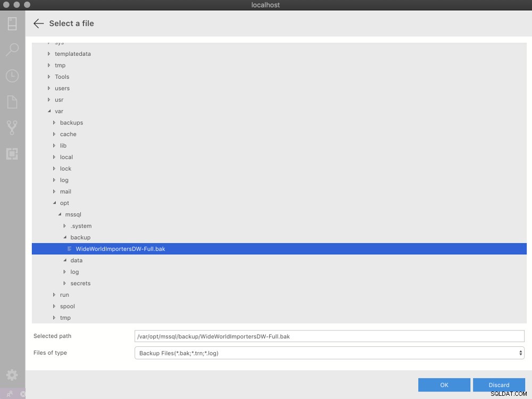Click the Select a file heading
This screenshot has width=532, height=399.
tap(72, 23)
